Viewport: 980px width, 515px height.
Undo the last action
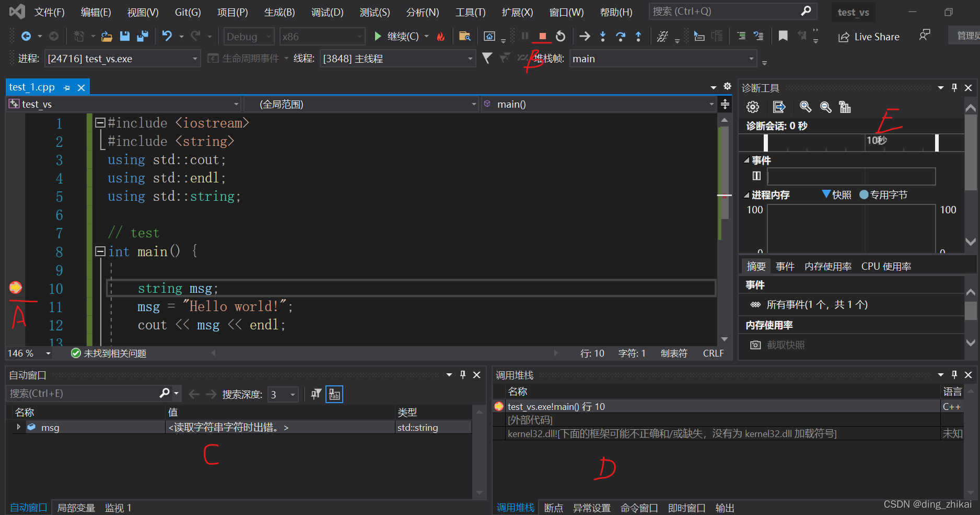167,36
